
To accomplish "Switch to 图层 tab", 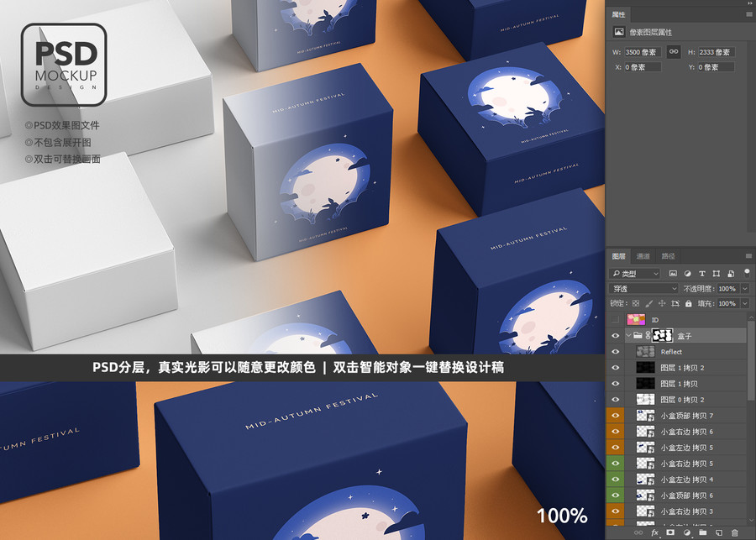I will (618, 256).
